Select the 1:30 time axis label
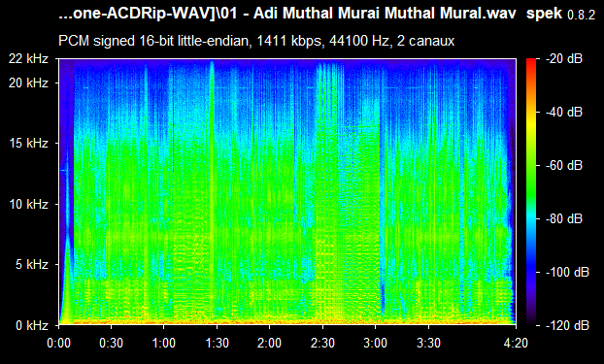This screenshot has height=364, width=604. (217, 343)
